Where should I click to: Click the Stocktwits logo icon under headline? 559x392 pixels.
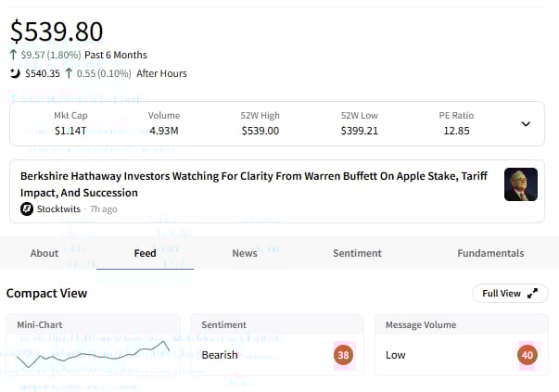27,209
